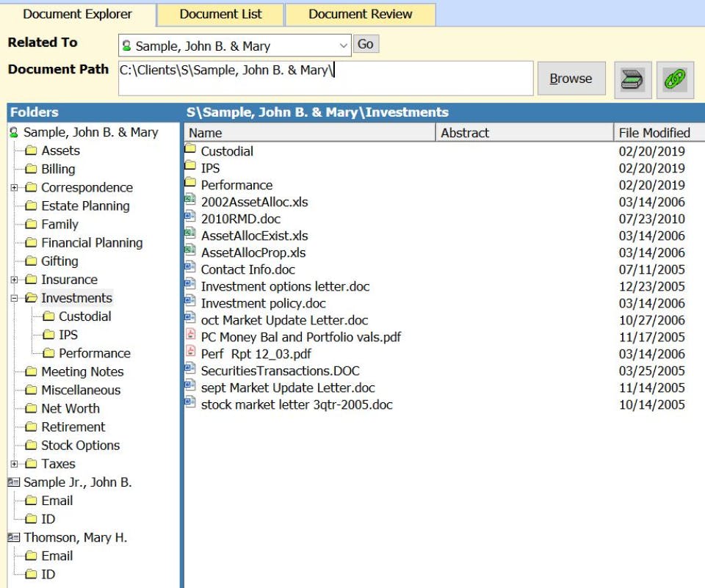705x588 pixels.
Task: Select Miscellaneous folder
Action: click(x=81, y=391)
